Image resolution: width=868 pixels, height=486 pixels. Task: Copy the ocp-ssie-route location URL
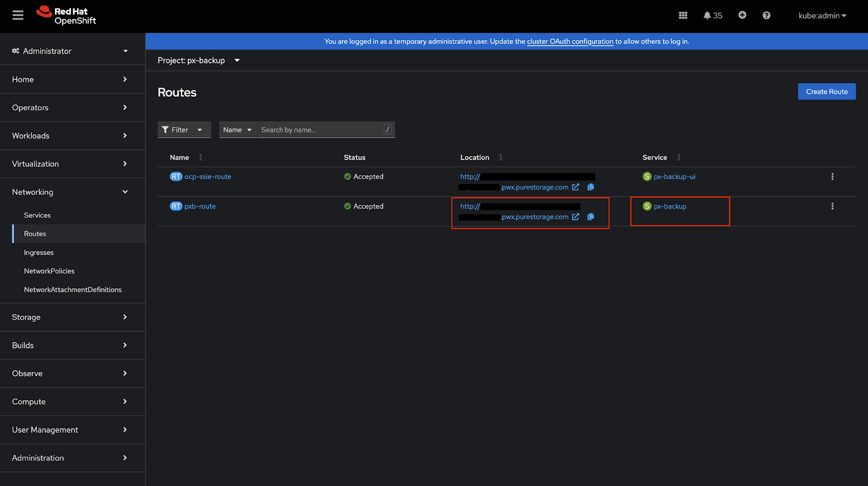591,187
